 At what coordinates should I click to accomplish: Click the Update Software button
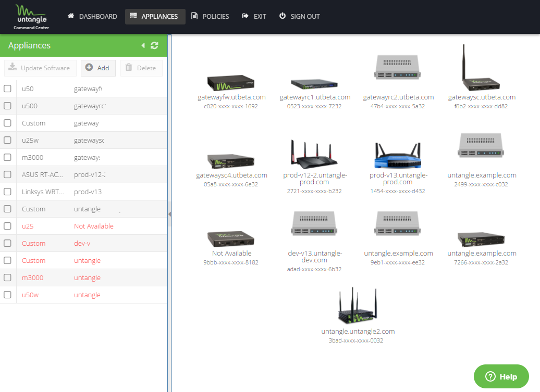pos(40,68)
